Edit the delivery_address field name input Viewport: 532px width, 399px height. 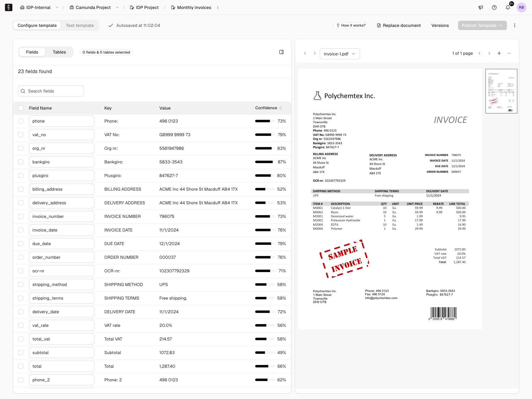[x=62, y=203]
